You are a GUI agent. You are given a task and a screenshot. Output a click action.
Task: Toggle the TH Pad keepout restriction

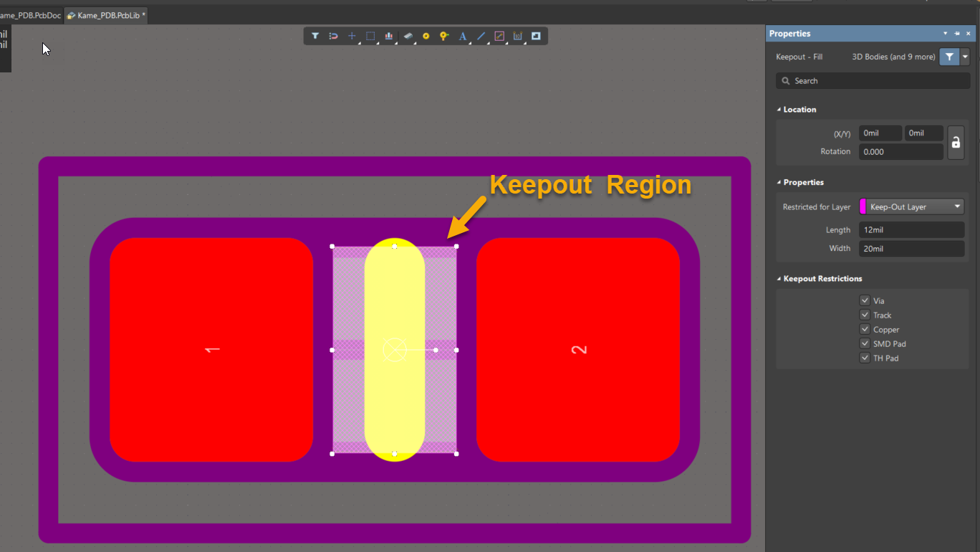click(865, 358)
